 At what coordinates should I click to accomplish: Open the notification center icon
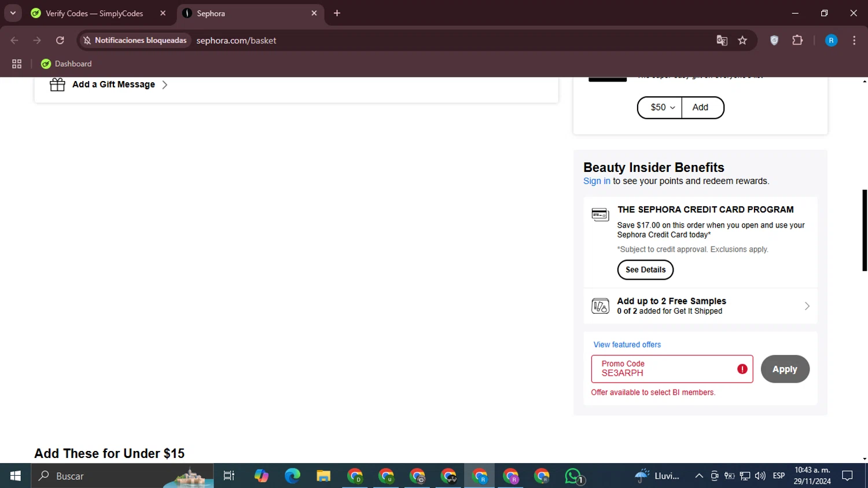tap(848, 476)
